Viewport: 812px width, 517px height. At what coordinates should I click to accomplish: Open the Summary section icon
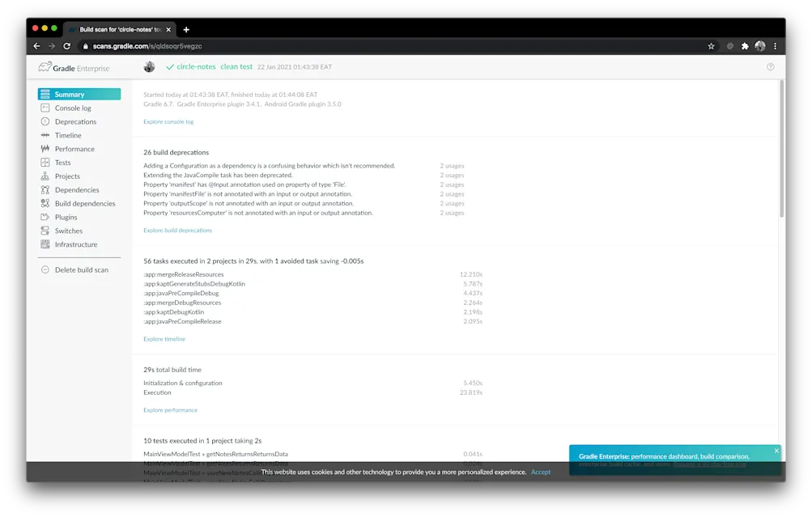pos(45,94)
